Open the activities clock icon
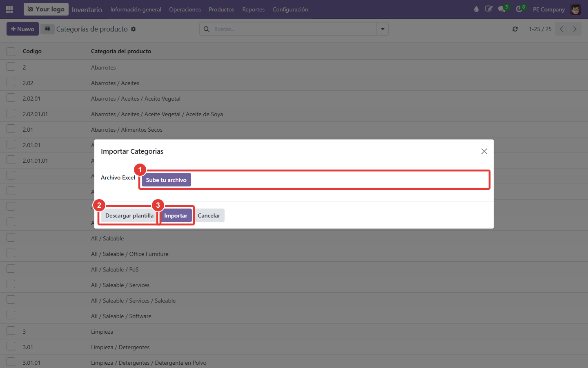 (519, 9)
